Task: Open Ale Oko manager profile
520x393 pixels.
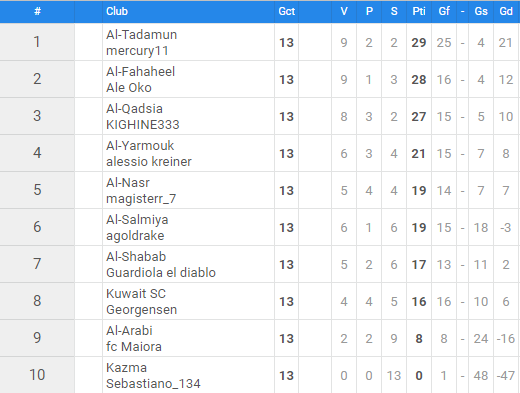Action: [x=129, y=88]
